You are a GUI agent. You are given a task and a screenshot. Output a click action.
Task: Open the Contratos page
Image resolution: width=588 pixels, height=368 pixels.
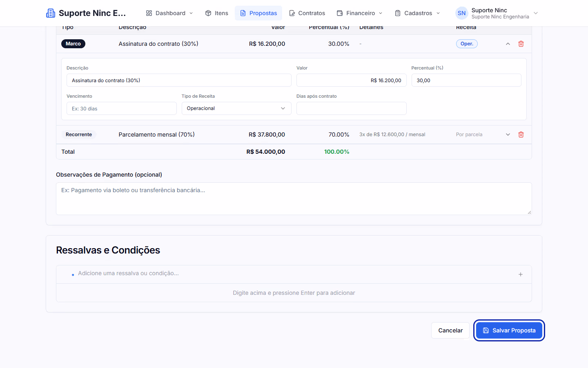tap(307, 13)
